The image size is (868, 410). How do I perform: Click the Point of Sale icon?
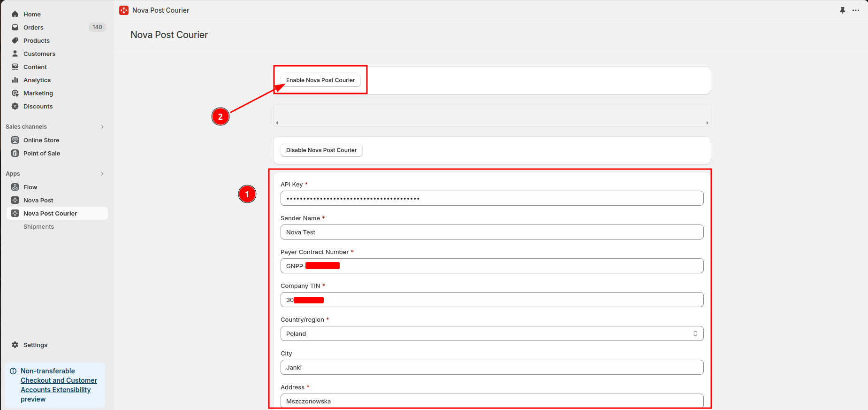coord(15,153)
